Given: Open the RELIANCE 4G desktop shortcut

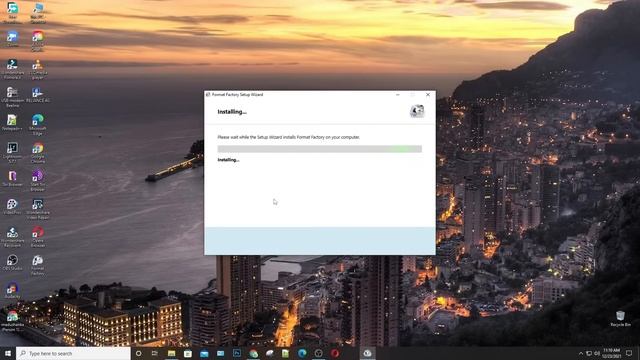Looking at the screenshot, I should pos(38,95).
